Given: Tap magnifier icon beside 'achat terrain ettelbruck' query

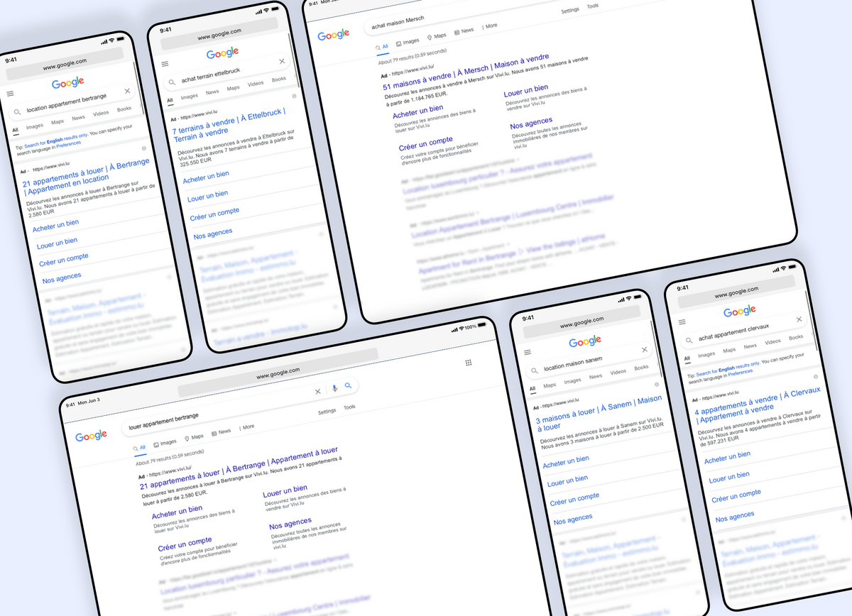Looking at the screenshot, I should pyautogui.click(x=173, y=82).
